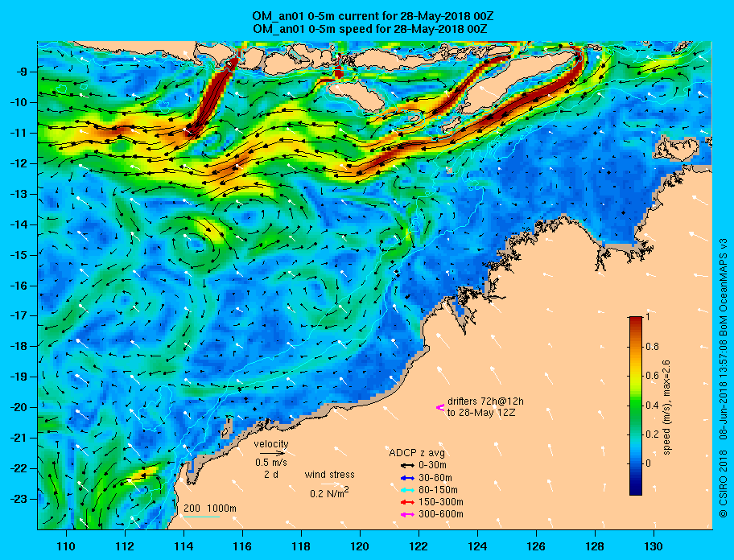
Task: Click the title line 'OM_an01 0-5m speed for 28-May-2018 00Z'
Action: click(x=369, y=29)
